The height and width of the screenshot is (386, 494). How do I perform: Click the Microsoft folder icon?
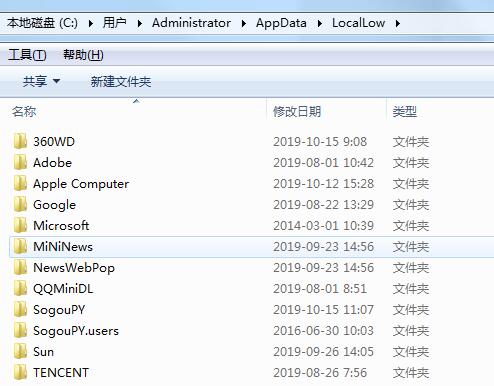pos(20,225)
